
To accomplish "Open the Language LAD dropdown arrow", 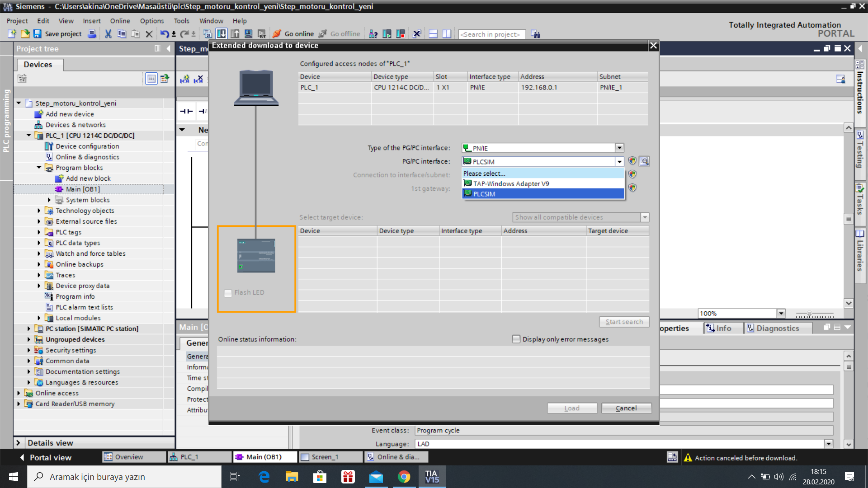I will coord(829,444).
